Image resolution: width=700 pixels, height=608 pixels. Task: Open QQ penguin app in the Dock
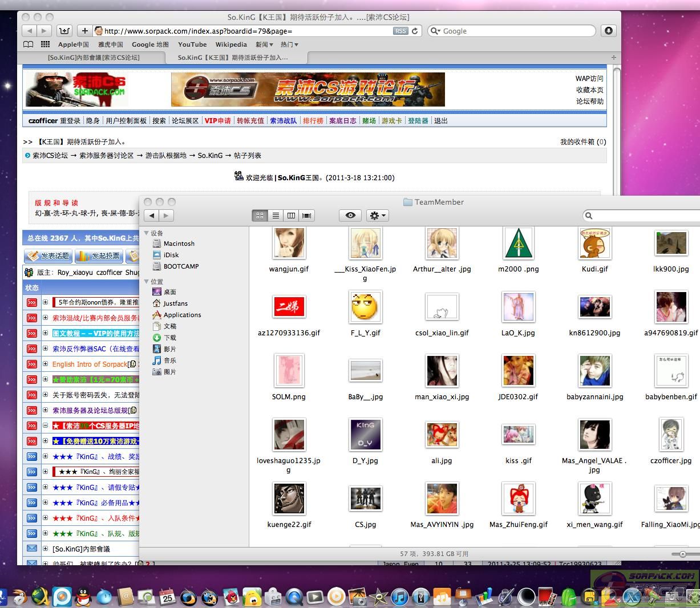click(x=83, y=597)
